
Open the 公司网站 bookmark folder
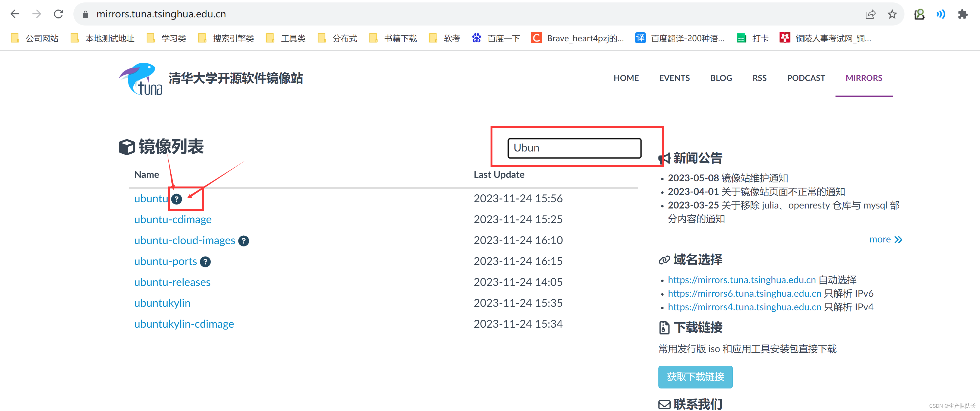(x=34, y=38)
